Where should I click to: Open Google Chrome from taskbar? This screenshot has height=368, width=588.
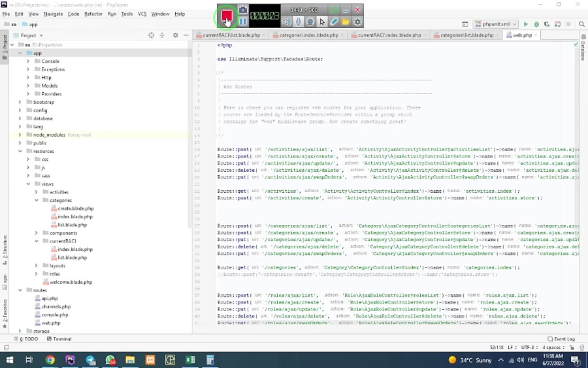(50, 360)
